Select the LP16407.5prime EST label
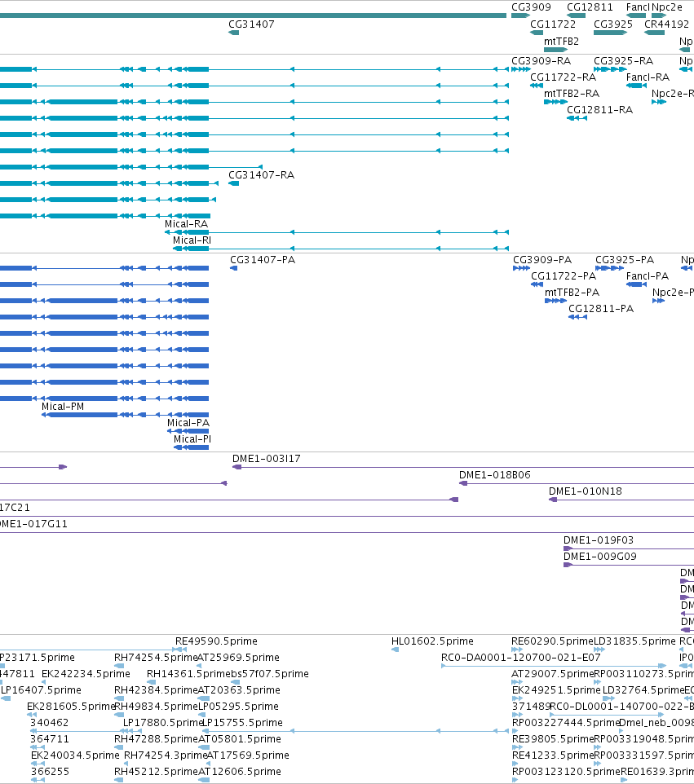The width and height of the screenshot is (694, 784). point(41,690)
